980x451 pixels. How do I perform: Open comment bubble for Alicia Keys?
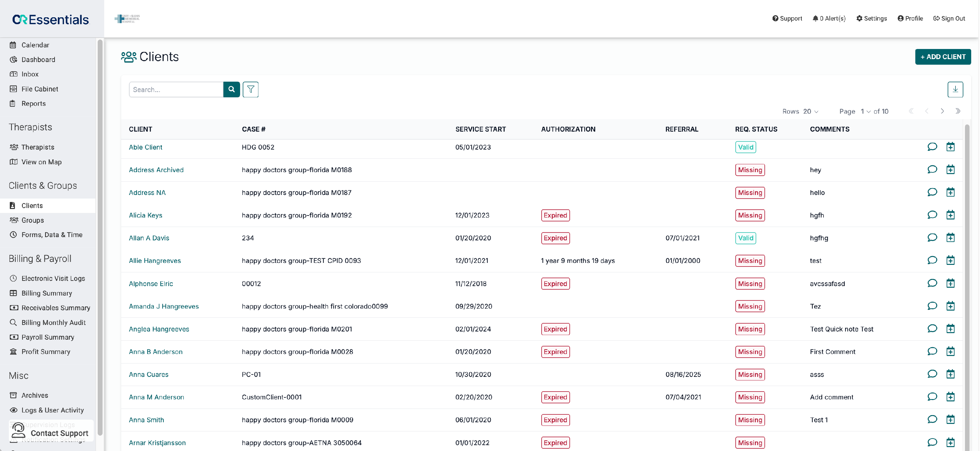coord(932,215)
